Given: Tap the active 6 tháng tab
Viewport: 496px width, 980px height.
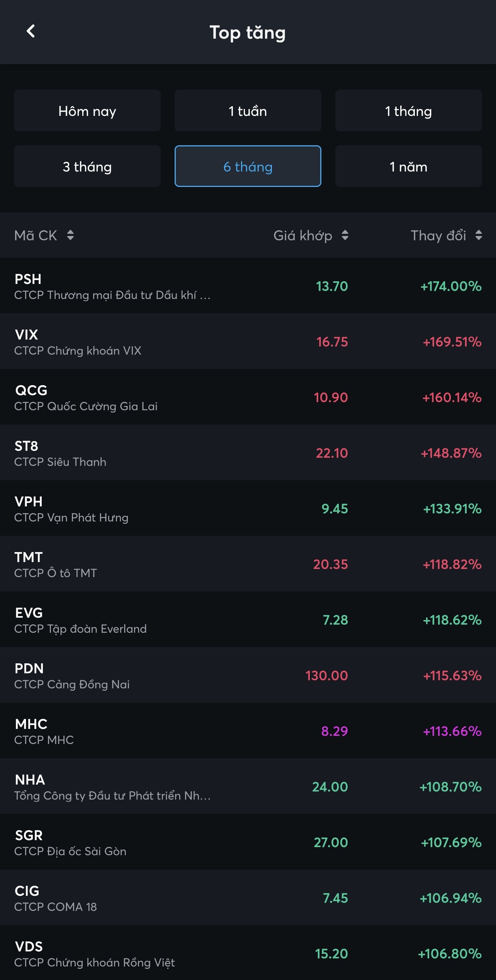Looking at the screenshot, I should coord(248,166).
